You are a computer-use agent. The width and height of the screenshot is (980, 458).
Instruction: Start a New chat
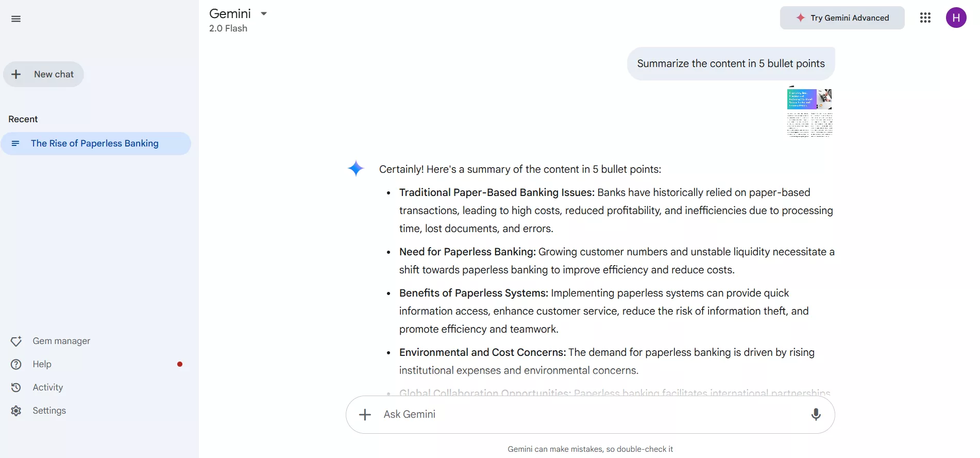tap(43, 74)
